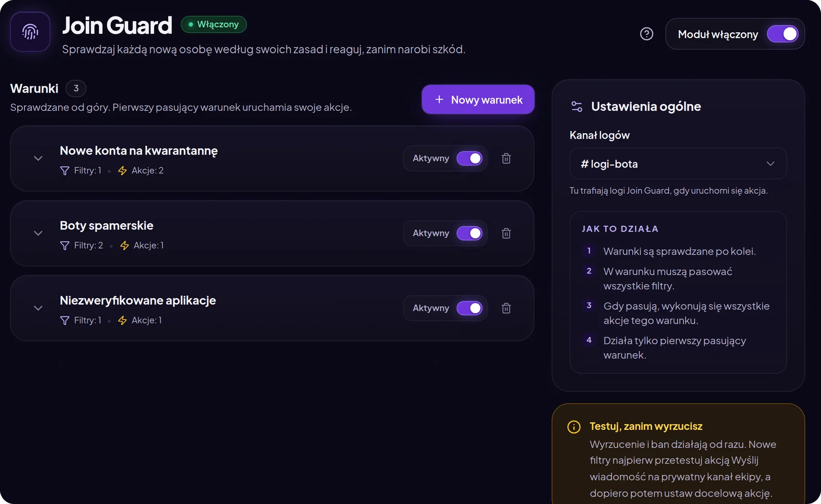Image resolution: width=821 pixels, height=504 pixels.
Task: Click the Boty spamerskie title
Action: pos(106,225)
